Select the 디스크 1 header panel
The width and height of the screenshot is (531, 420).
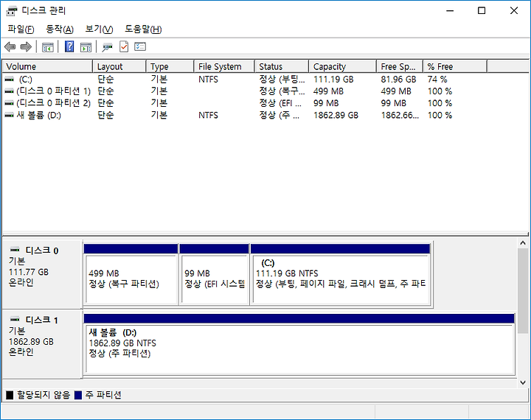point(42,344)
